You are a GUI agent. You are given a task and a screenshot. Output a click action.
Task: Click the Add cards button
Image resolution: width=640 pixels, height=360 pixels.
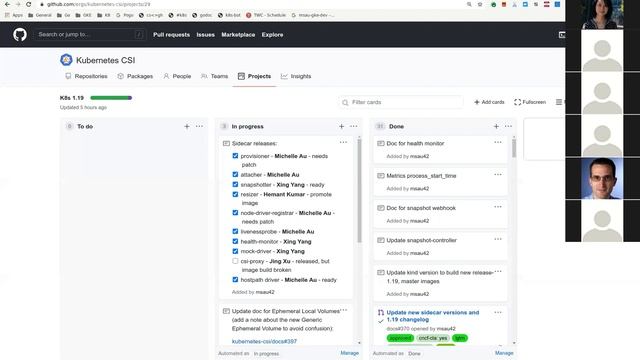[x=489, y=102]
